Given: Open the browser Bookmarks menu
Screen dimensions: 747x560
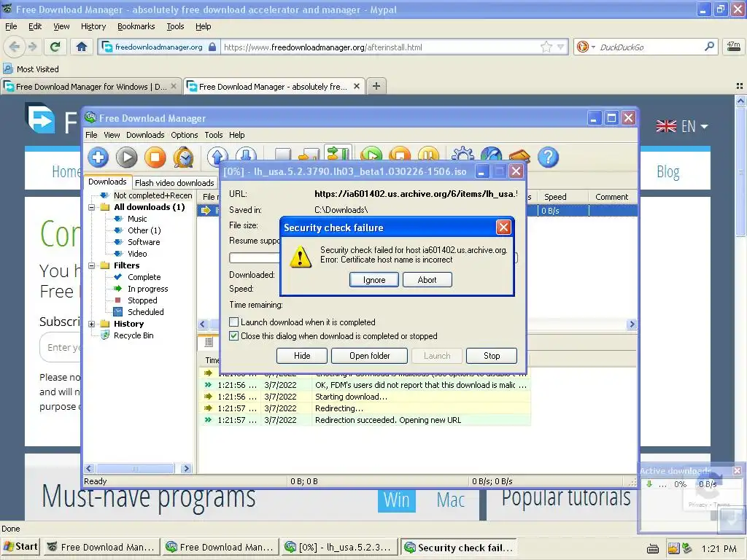Looking at the screenshot, I should point(136,26).
